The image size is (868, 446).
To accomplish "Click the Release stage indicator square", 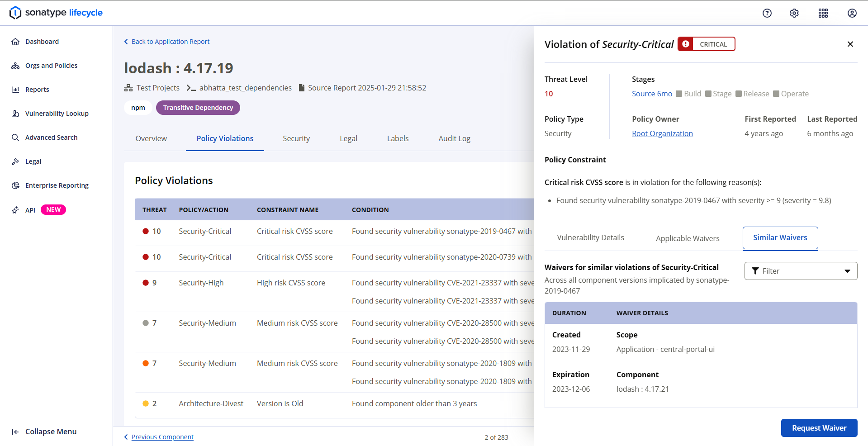I will coord(739,94).
